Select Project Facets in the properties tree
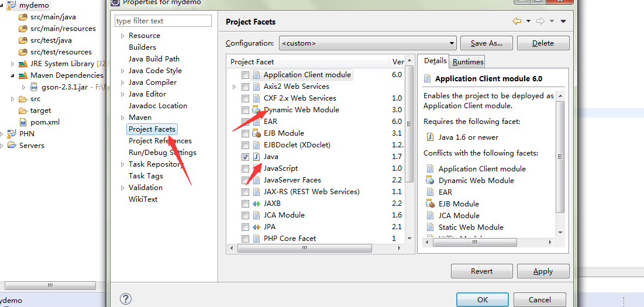The image size is (644, 307). coord(152,129)
